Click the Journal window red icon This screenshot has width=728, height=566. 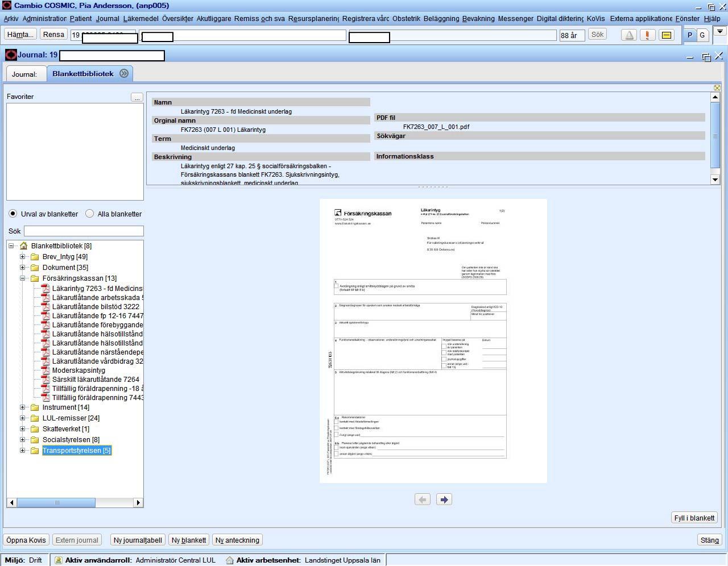[11, 55]
